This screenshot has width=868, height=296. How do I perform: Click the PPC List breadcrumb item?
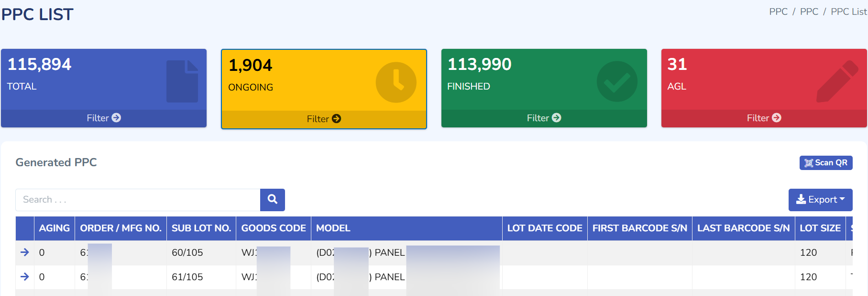(x=849, y=11)
